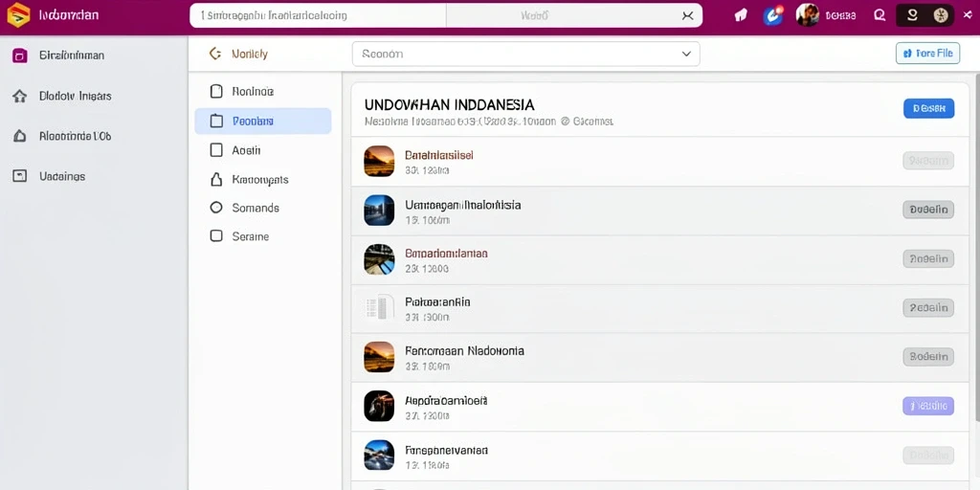Tick the Ronlndoa checkbox
This screenshot has height=490, width=980.
pos(216,91)
